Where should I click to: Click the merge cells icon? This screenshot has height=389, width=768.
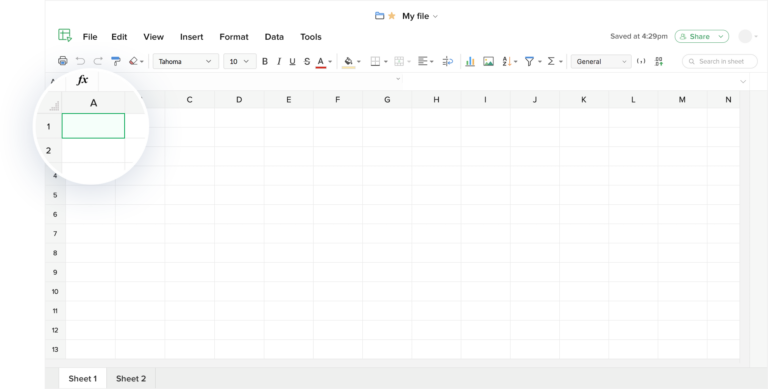(399, 61)
